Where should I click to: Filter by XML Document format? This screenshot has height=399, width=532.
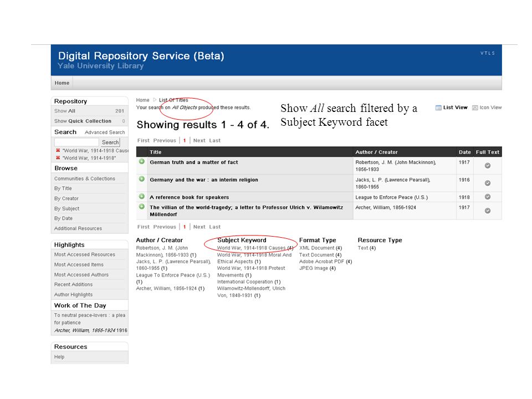[x=320, y=248]
